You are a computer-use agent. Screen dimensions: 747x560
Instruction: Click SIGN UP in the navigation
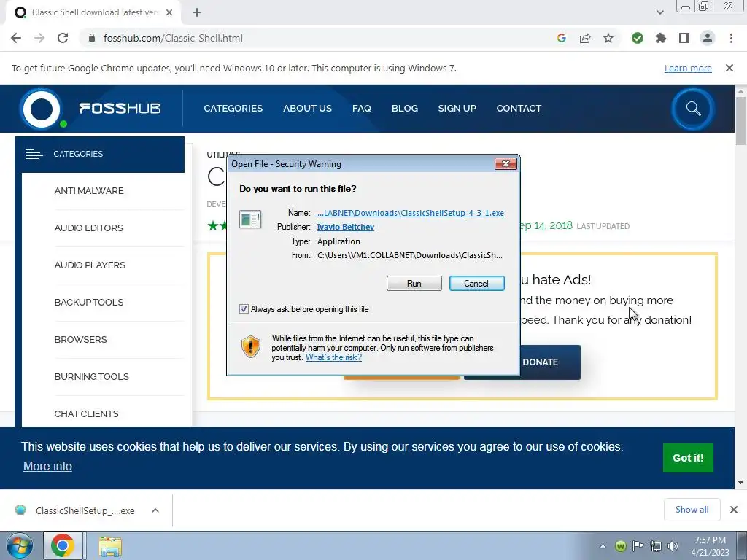(x=457, y=108)
